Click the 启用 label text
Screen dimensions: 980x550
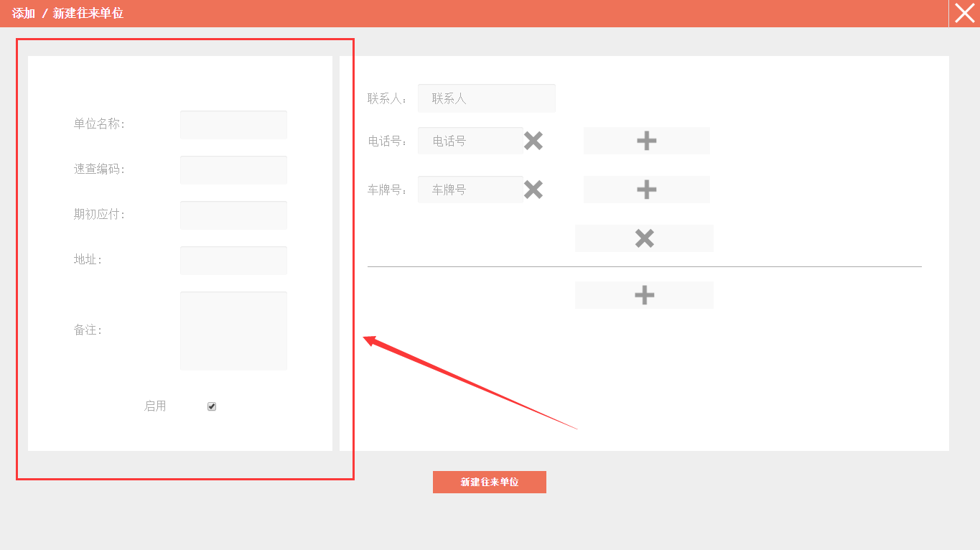tap(155, 406)
